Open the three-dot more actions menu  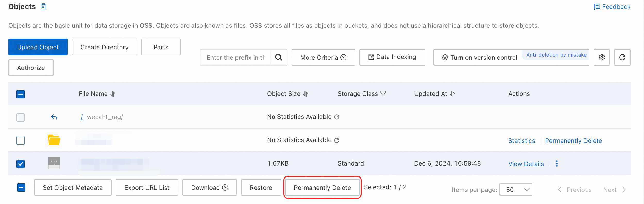[x=557, y=163]
